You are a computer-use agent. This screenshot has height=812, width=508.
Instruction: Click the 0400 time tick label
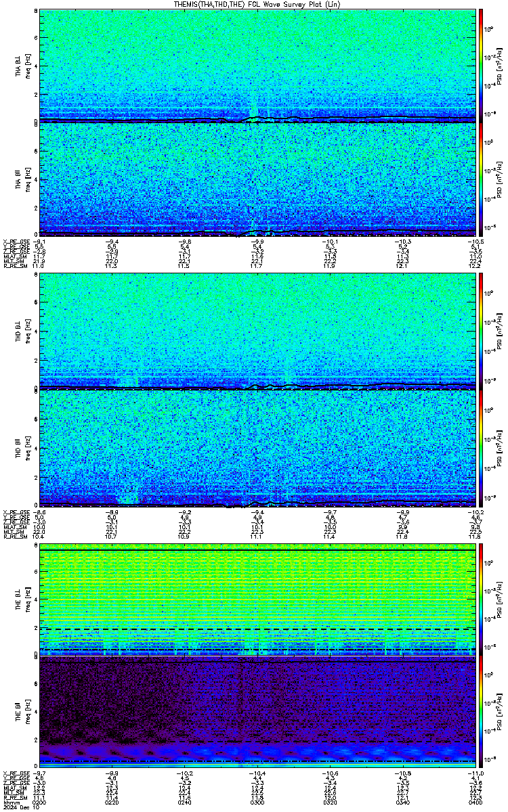point(474,802)
